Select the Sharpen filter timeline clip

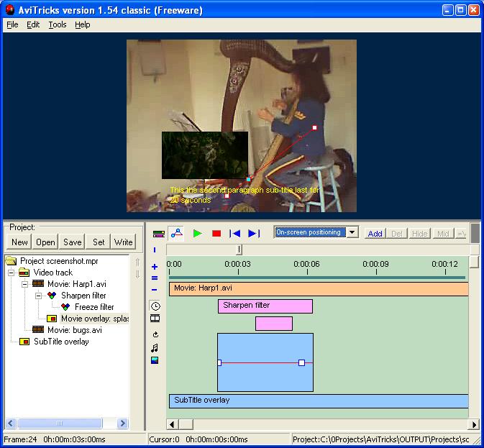[x=265, y=306]
